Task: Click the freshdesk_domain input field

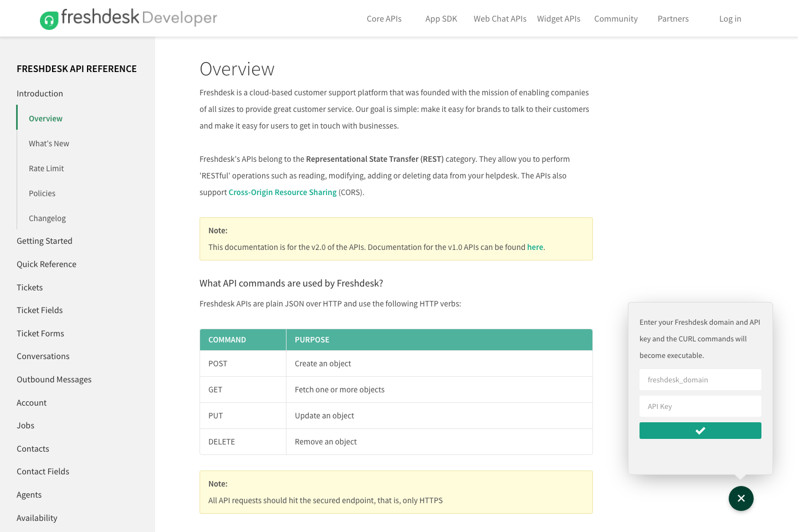Action: point(700,380)
